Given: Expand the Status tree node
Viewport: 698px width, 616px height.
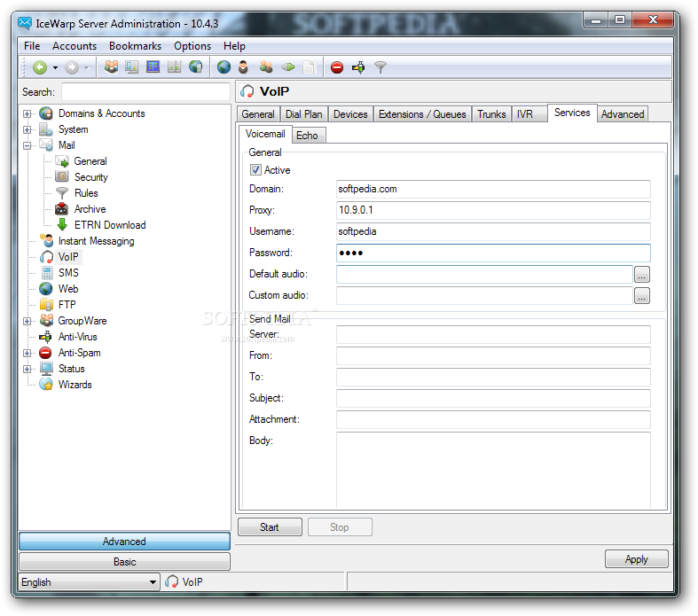Looking at the screenshot, I should point(27,369).
